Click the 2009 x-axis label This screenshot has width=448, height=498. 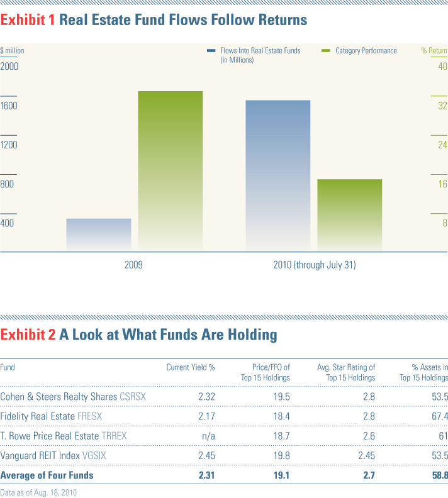pos(133,265)
